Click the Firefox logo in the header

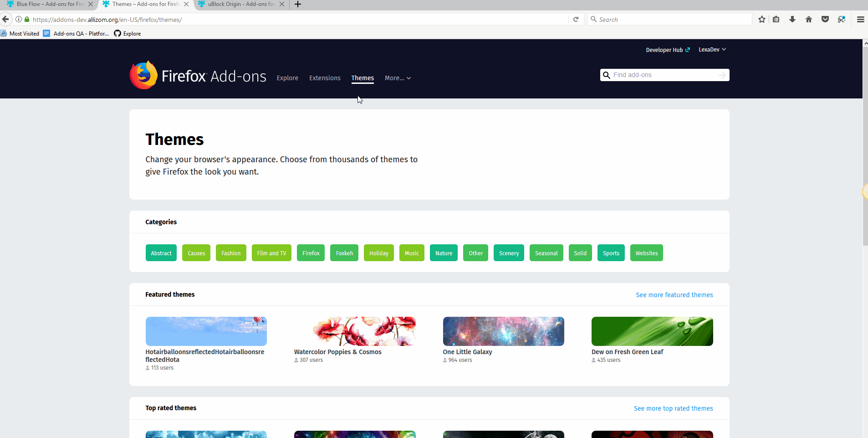point(143,75)
